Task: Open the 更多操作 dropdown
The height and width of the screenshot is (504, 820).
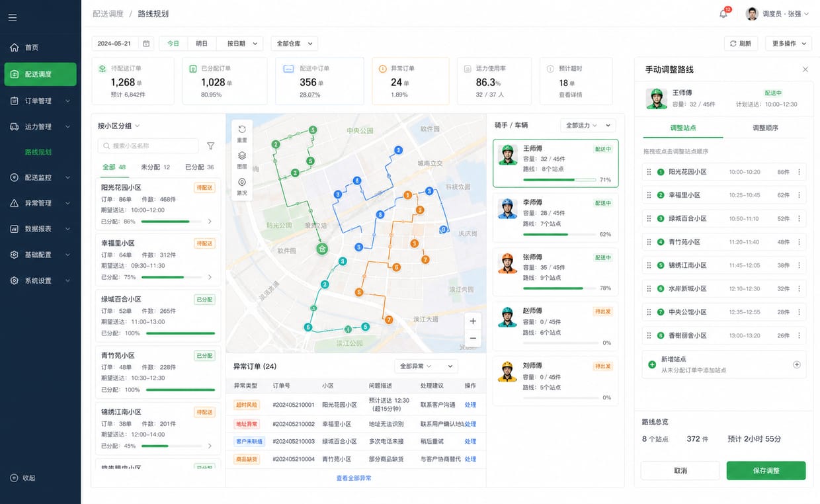Action: point(789,44)
